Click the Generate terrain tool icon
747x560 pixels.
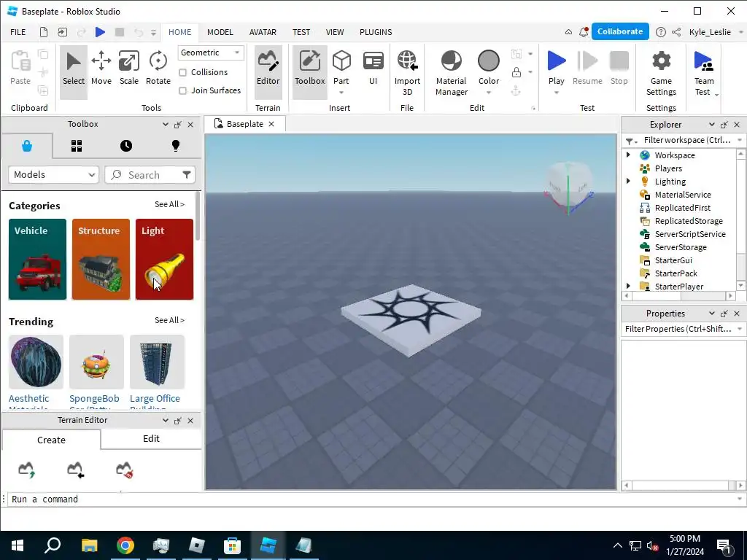(x=27, y=470)
